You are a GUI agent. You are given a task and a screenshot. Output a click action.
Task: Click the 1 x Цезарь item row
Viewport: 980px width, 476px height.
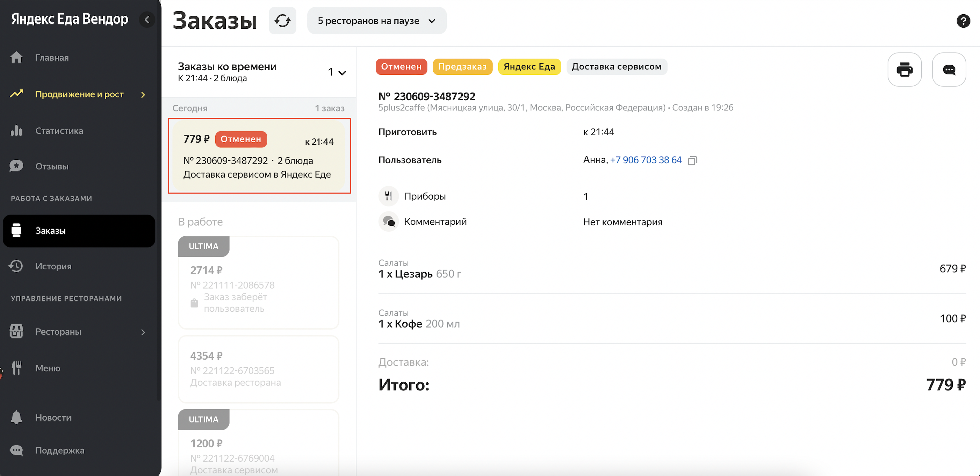(672, 269)
